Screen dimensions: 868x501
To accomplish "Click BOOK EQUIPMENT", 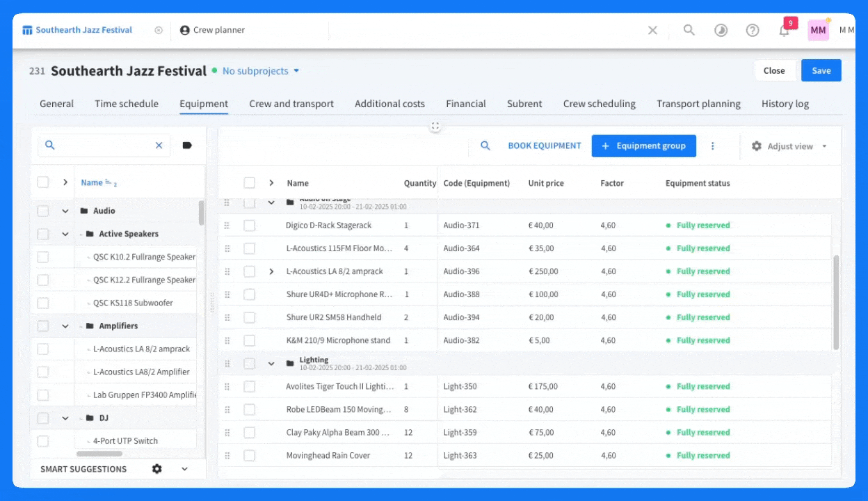I will click(x=545, y=146).
